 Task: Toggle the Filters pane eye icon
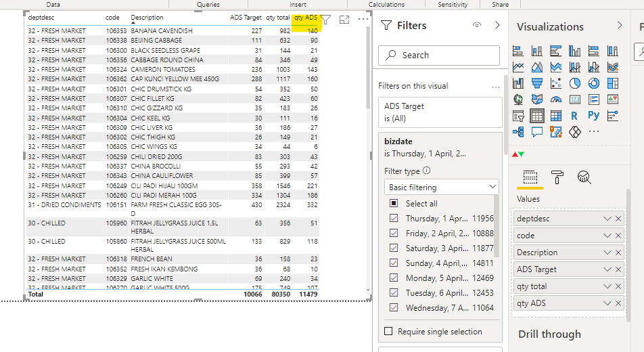pyautogui.click(x=477, y=25)
